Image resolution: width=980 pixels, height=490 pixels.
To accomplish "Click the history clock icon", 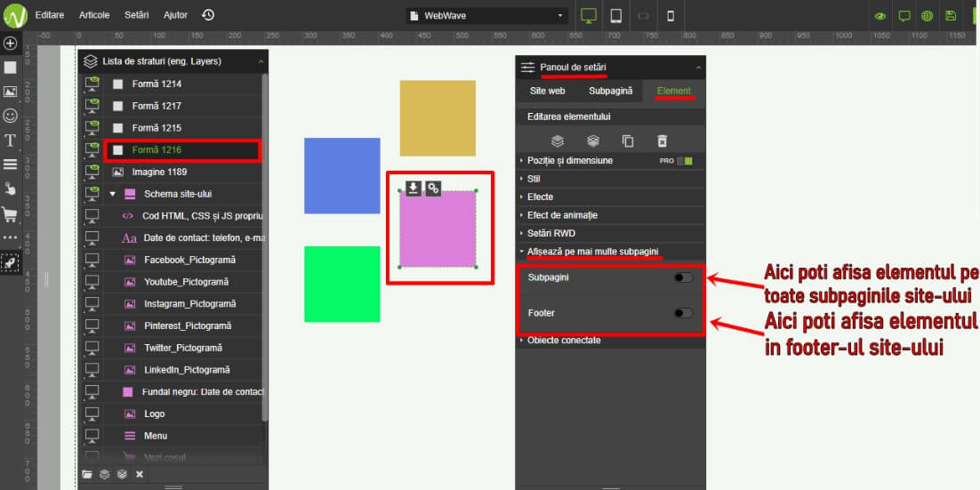I will (x=208, y=15).
